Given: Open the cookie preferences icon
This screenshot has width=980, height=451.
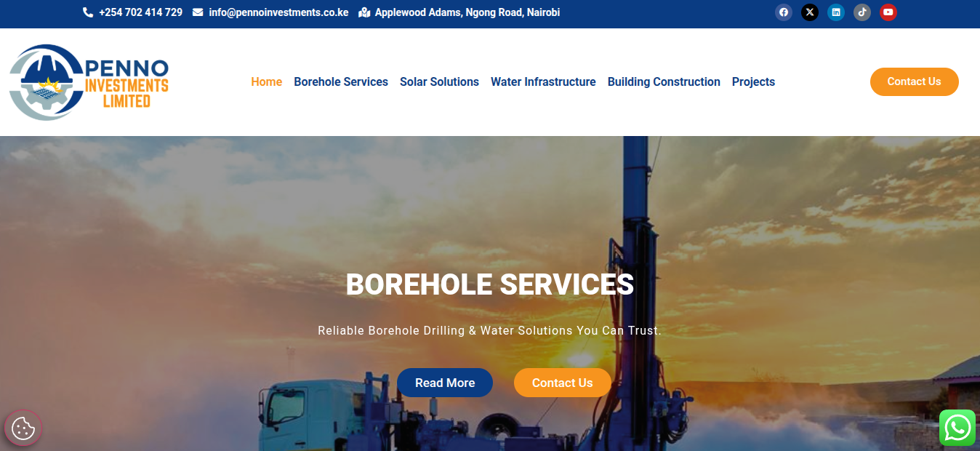Looking at the screenshot, I should tap(23, 428).
